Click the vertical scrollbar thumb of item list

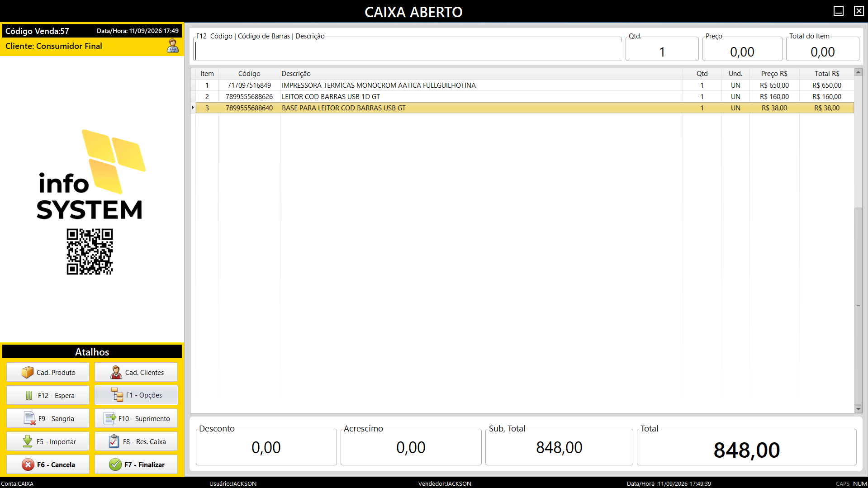858,306
